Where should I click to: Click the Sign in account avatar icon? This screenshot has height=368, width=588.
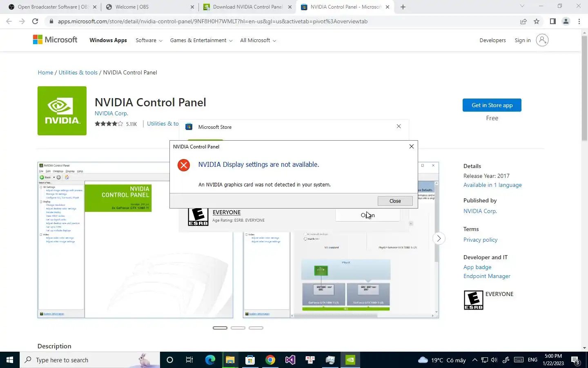542,40
